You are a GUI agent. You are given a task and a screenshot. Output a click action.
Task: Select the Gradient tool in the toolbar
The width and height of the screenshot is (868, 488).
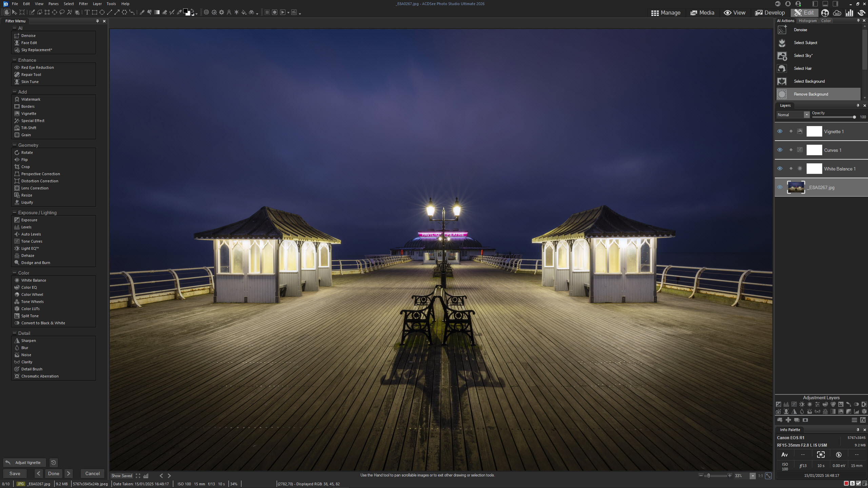(157, 12)
